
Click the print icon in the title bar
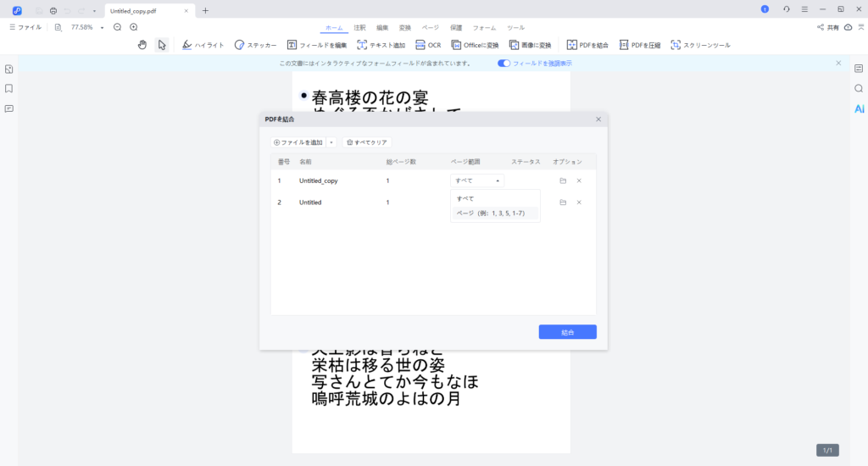pos(53,10)
